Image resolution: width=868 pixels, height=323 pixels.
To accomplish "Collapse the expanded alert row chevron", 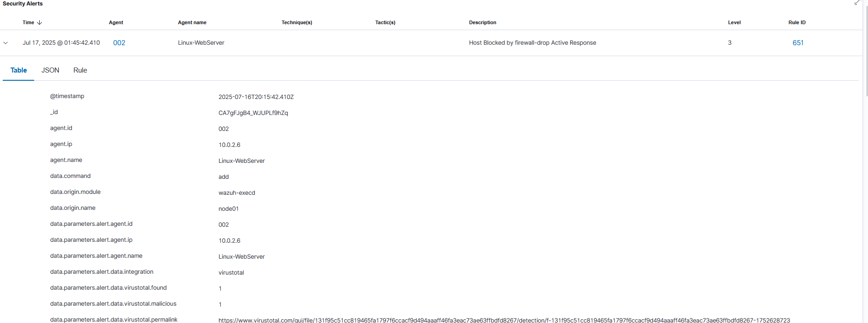I will tap(5, 43).
